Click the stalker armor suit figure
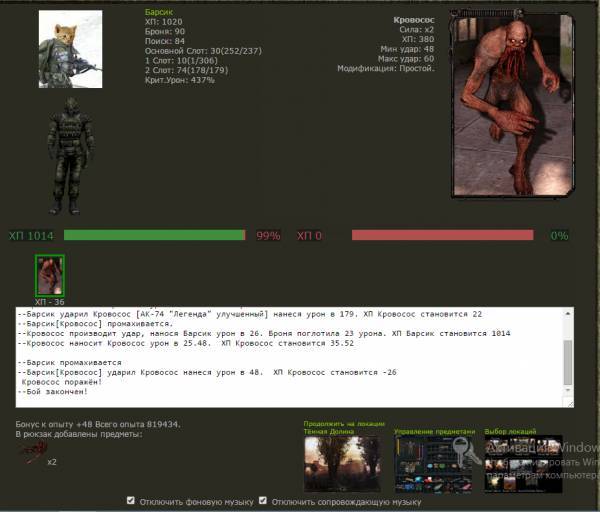The height and width of the screenshot is (512, 600). [69, 155]
